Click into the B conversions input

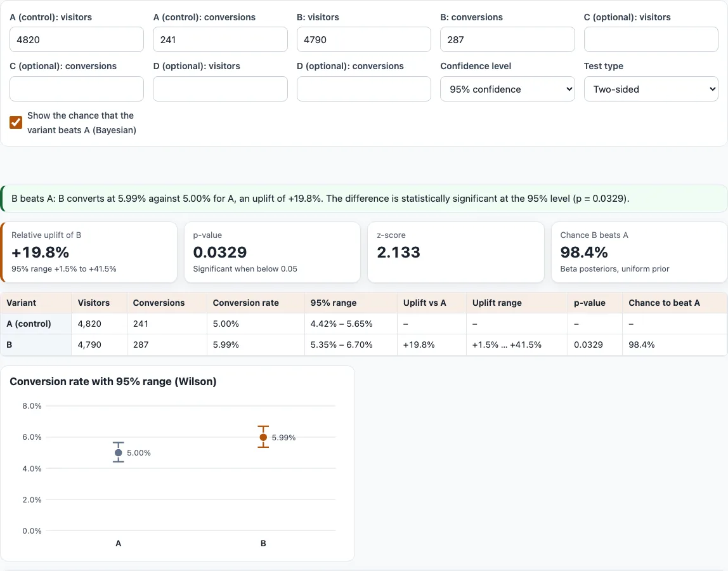(x=507, y=39)
